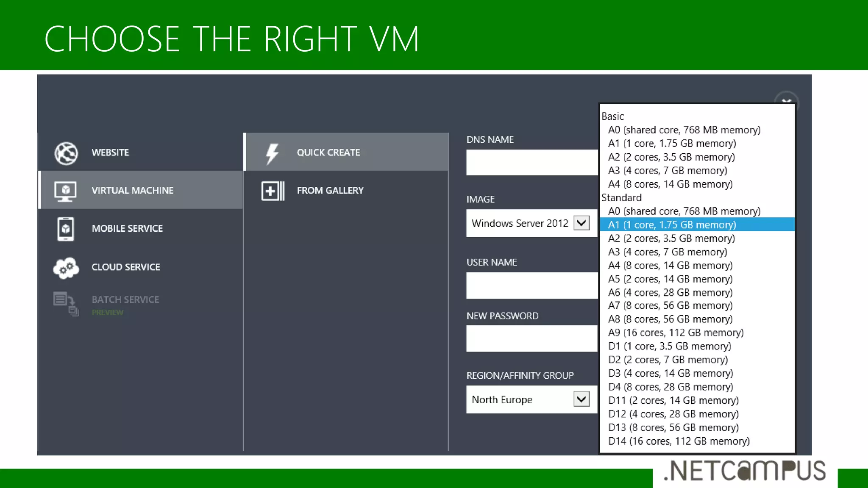This screenshot has height=488, width=868.
Task: Select Basic A2 2 cores 3.5 GB
Action: tap(697, 157)
